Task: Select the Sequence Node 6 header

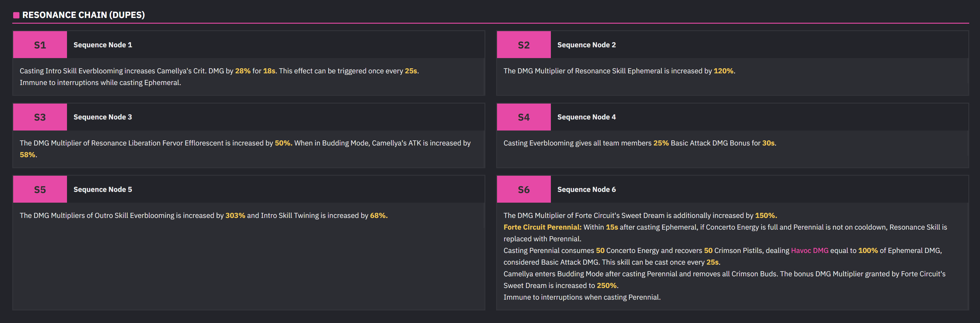Action: (586, 189)
